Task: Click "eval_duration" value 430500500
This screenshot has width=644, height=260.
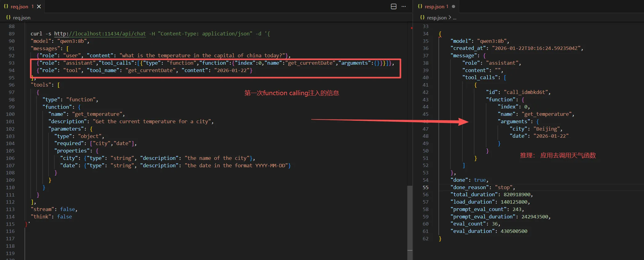Action: pos(514,231)
